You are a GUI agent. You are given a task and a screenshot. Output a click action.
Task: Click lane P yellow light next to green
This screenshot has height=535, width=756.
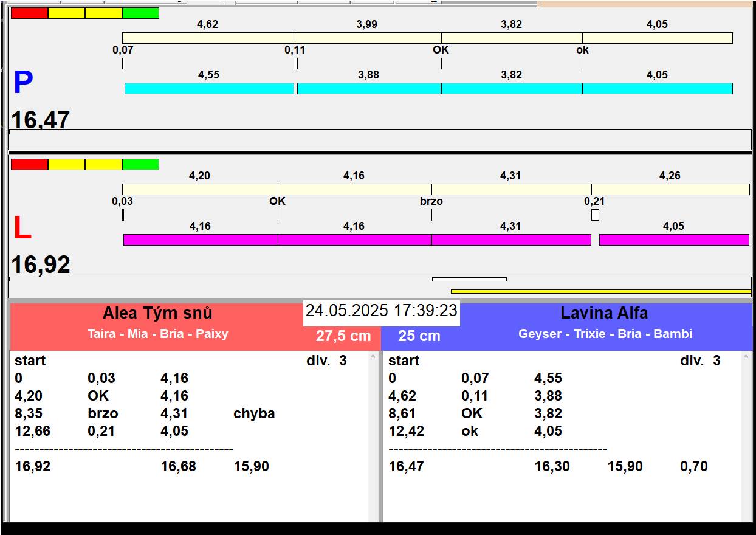click(103, 13)
